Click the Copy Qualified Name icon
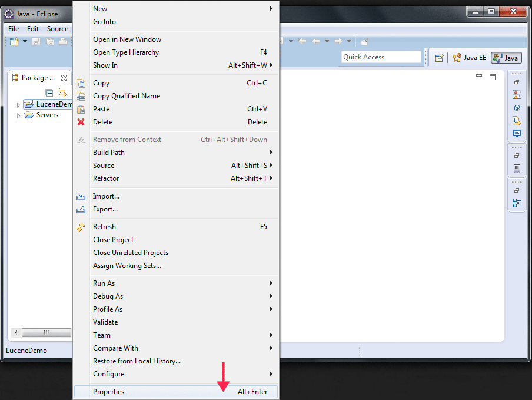This screenshot has height=400, width=532. pyautogui.click(x=81, y=96)
